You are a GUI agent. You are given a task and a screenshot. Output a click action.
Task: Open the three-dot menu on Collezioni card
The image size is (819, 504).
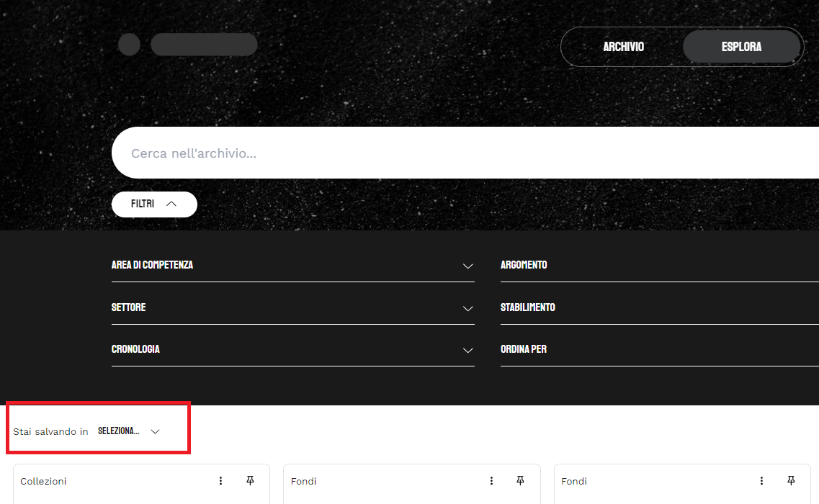click(221, 481)
